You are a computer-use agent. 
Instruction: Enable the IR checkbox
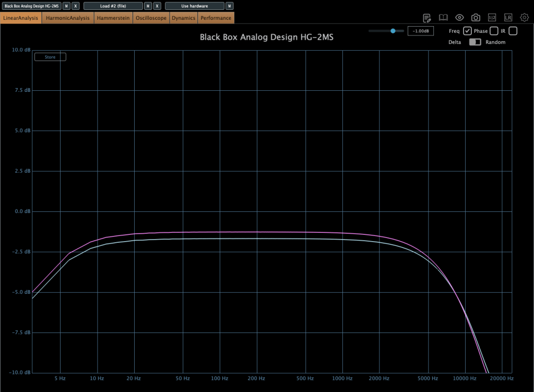[513, 31]
